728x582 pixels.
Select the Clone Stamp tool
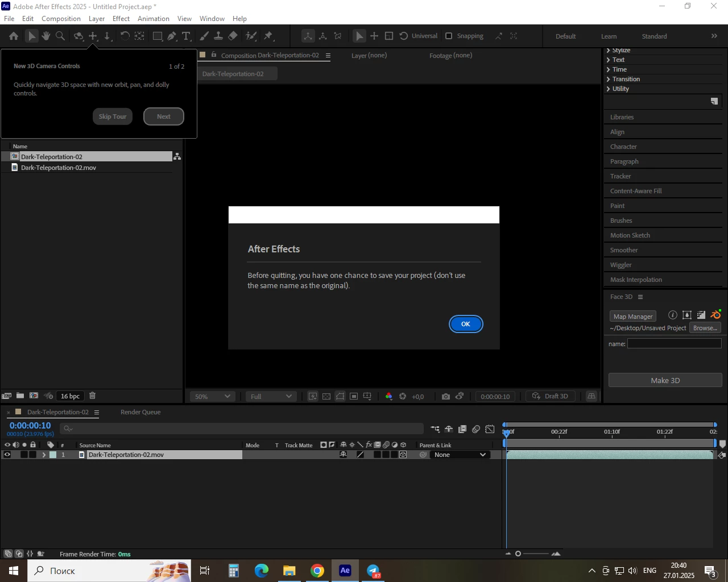[218, 36]
